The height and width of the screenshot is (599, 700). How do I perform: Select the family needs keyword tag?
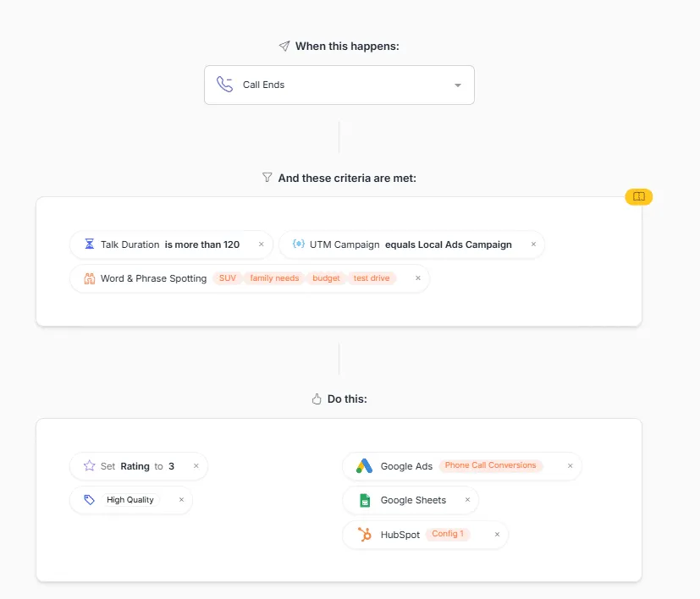tap(274, 278)
